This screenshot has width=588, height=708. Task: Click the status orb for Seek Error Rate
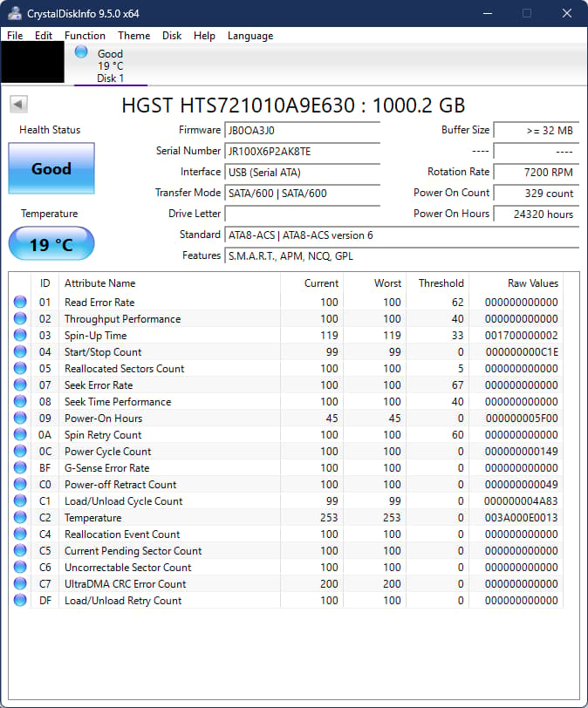20,385
